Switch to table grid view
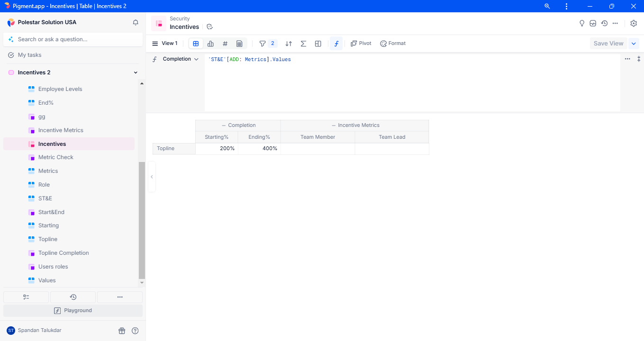This screenshot has width=644, height=341. 196,44
